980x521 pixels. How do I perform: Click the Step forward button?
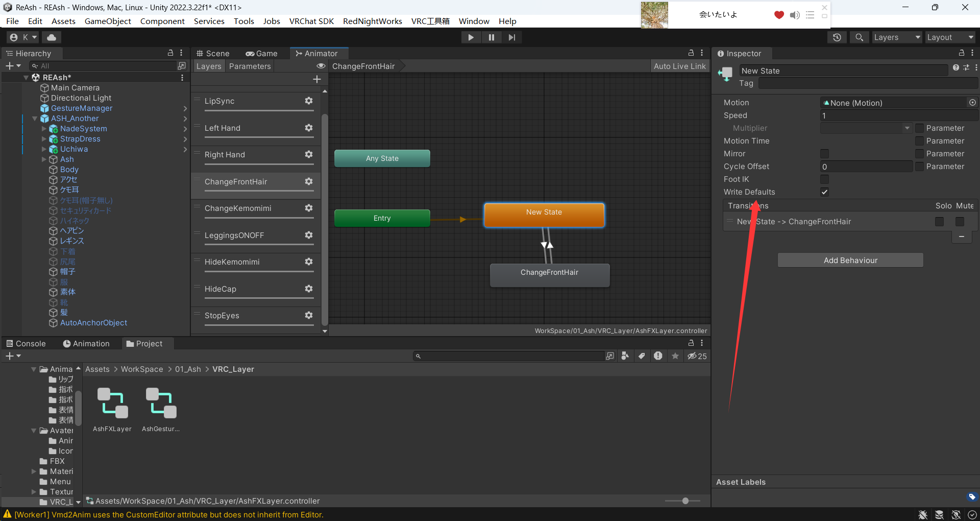(511, 37)
